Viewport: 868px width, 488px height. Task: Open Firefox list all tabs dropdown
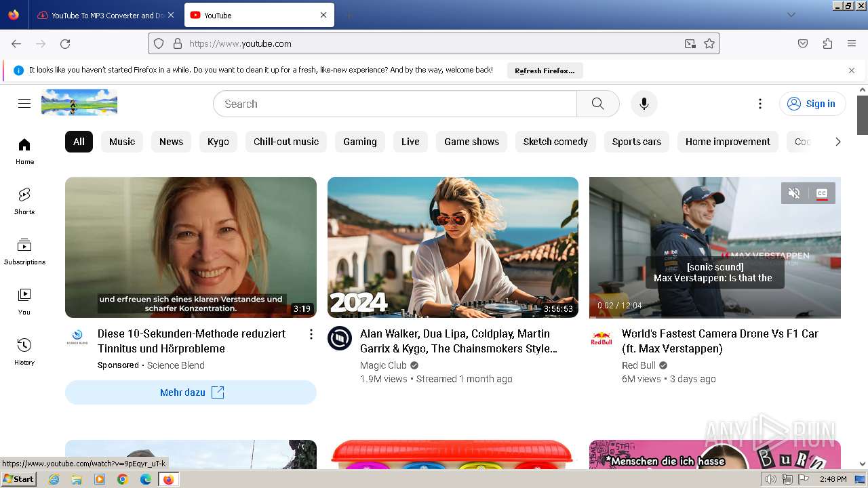point(791,14)
